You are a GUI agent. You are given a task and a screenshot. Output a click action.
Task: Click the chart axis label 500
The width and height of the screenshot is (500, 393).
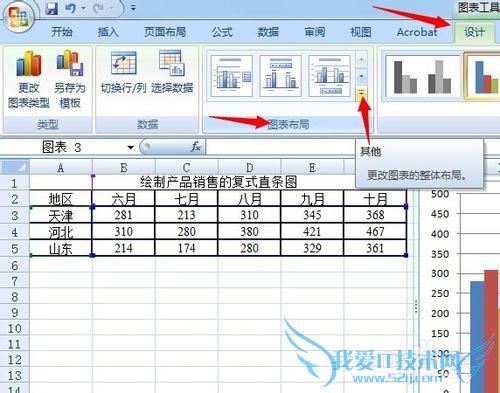[x=440, y=194]
